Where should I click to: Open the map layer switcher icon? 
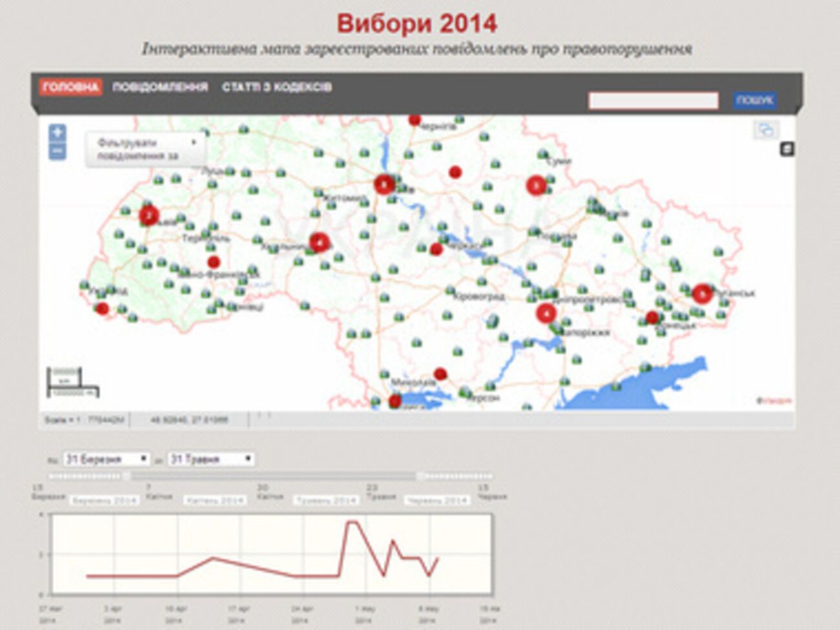766,130
